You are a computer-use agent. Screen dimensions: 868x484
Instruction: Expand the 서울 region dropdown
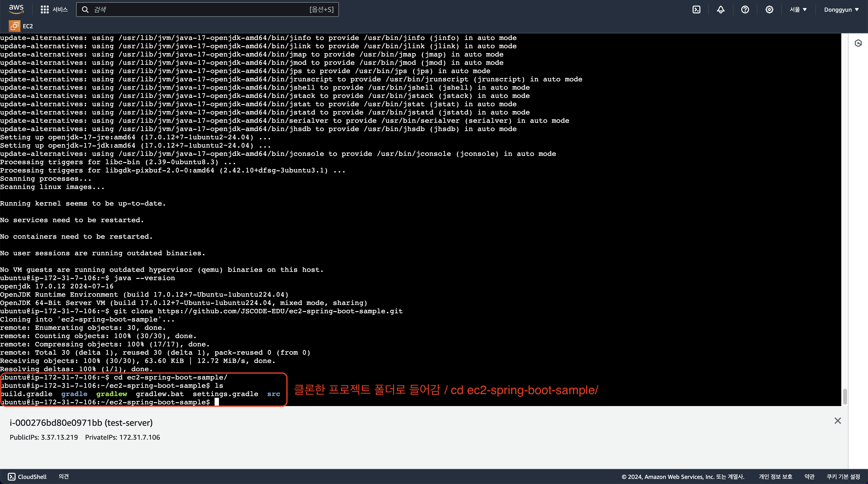(798, 9)
